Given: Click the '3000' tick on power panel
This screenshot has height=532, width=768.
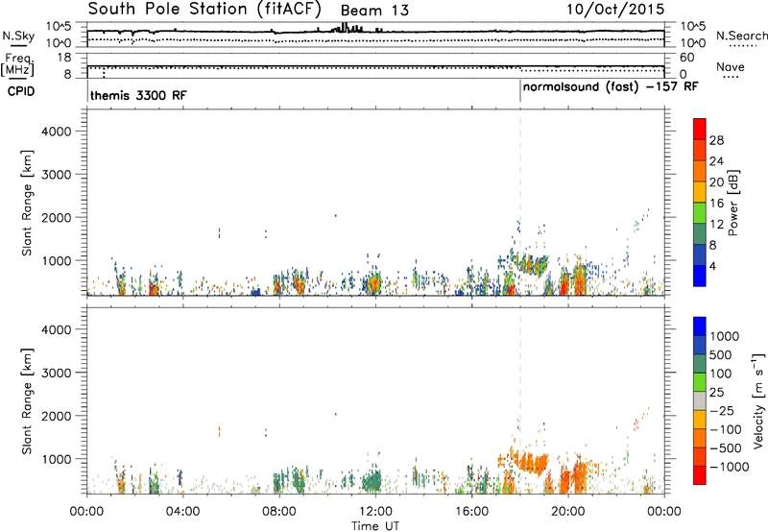Looking at the screenshot, I should 56,175.
